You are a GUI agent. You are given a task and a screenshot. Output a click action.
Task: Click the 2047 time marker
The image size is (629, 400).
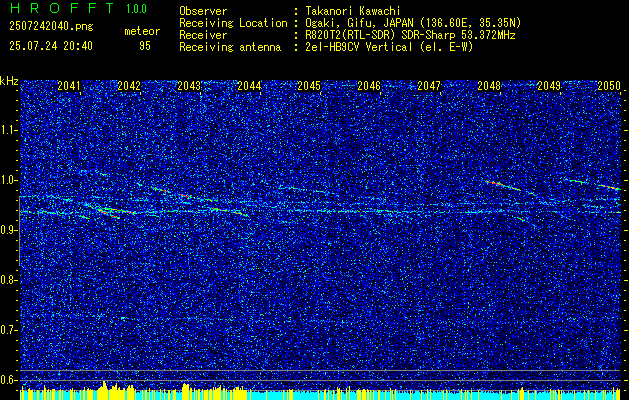[429, 86]
